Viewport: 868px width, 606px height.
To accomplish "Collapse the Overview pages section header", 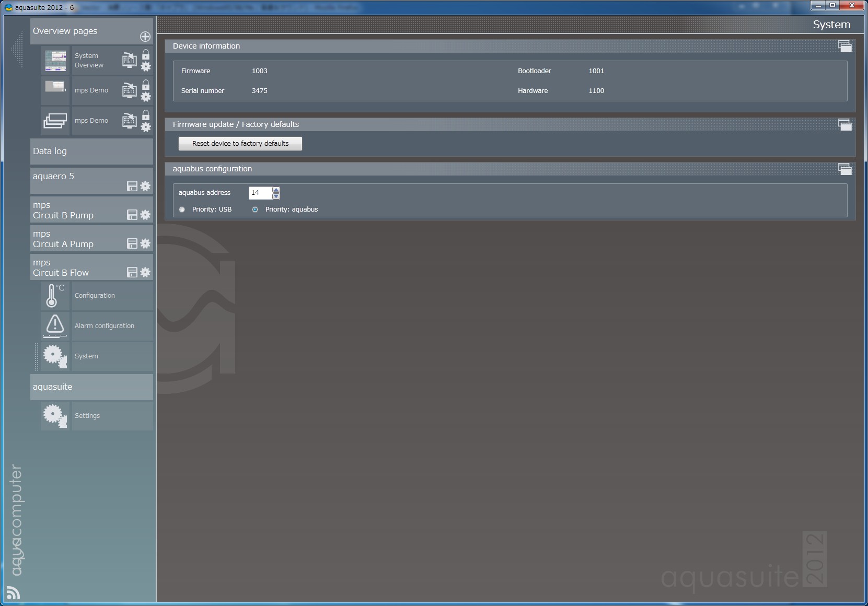I will click(x=91, y=31).
